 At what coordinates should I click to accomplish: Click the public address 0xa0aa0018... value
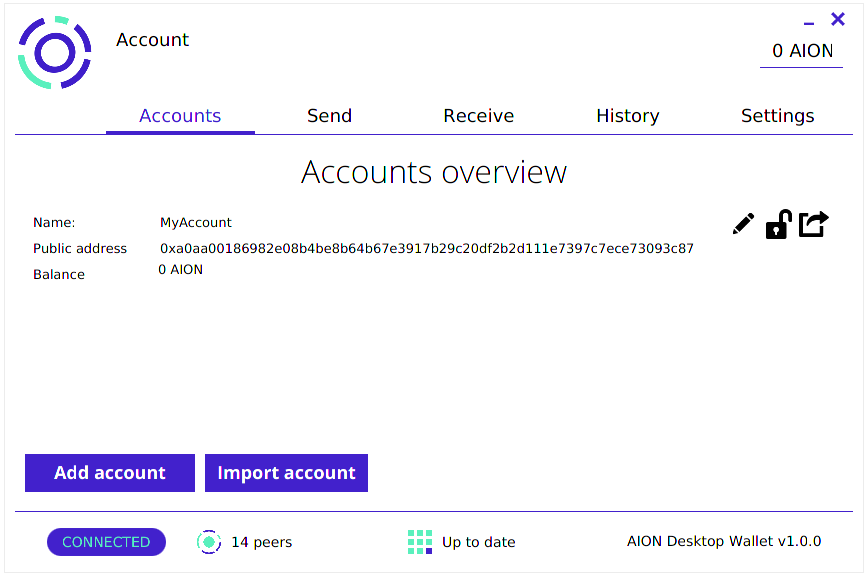[x=427, y=248]
